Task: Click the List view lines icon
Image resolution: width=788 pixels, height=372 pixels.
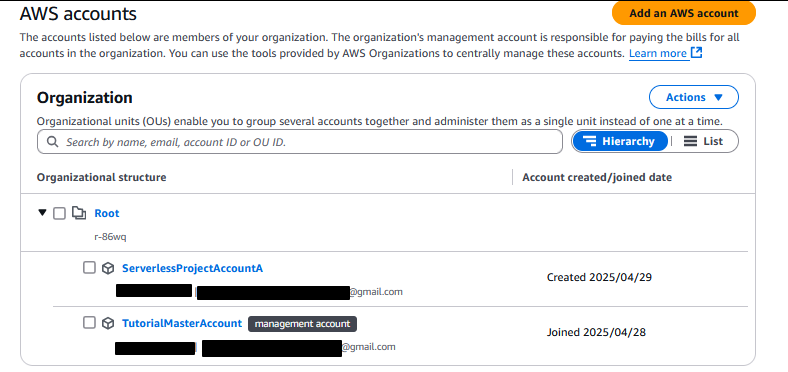Action: click(x=691, y=141)
